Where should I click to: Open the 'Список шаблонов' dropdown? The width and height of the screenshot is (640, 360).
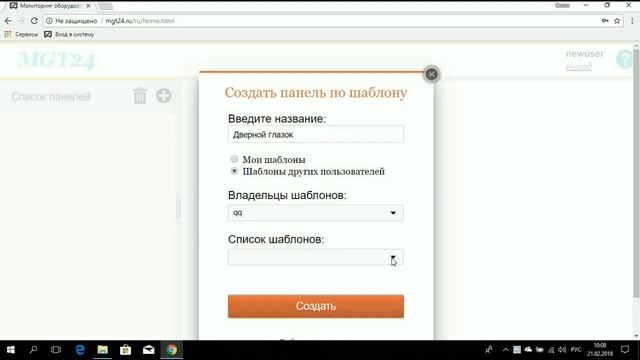point(316,257)
